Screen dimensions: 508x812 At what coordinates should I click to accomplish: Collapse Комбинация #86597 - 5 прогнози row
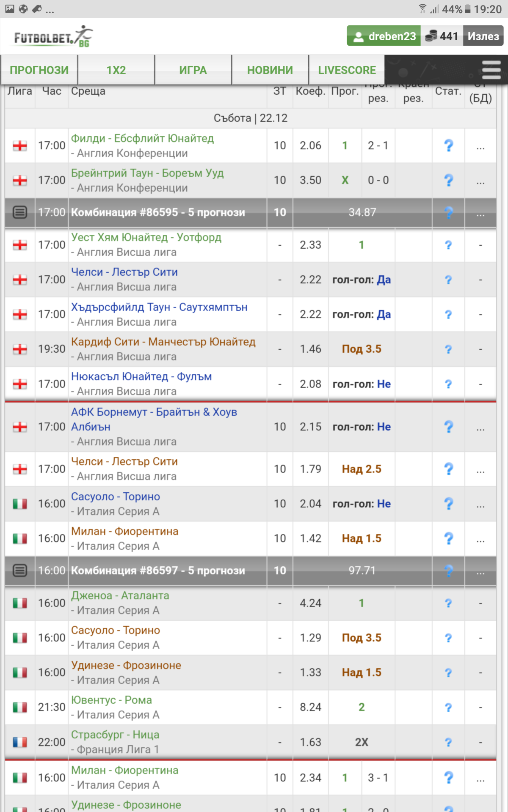coord(158,571)
